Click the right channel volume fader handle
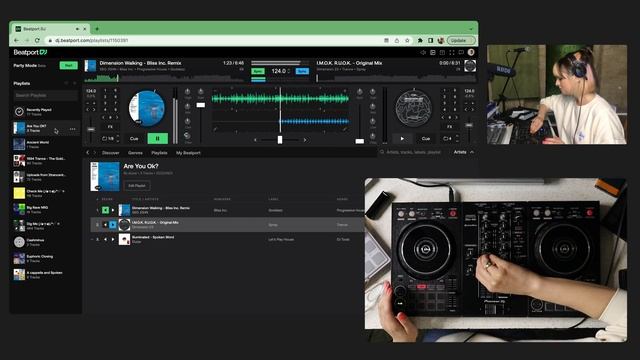The width and height of the screenshot is (640, 360). pos(360,141)
